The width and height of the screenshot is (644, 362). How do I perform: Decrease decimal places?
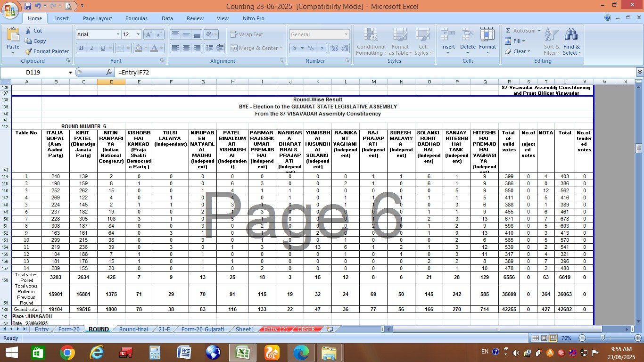345,48
